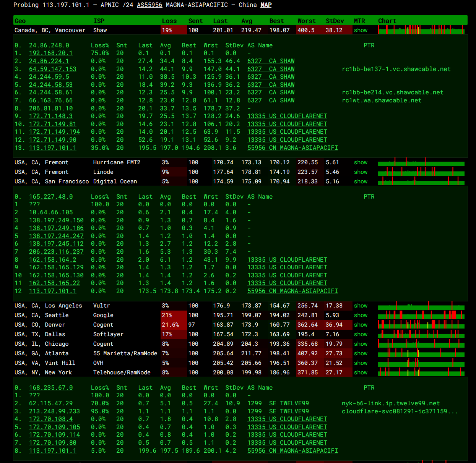Click the Worst column header

click(x=306, y=21)
